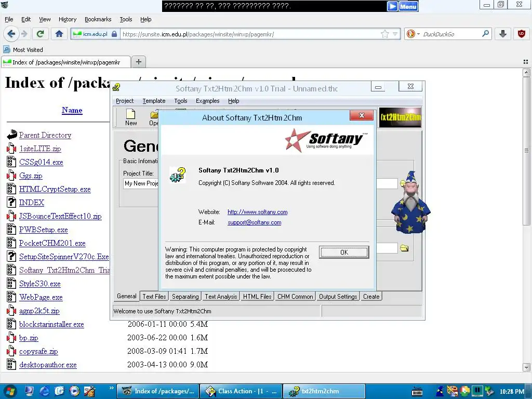Image resolution: width=532 pixels, height=399 pixels.
Task: Switch to the Text Analysis tab
Action: tap(221, 297)
